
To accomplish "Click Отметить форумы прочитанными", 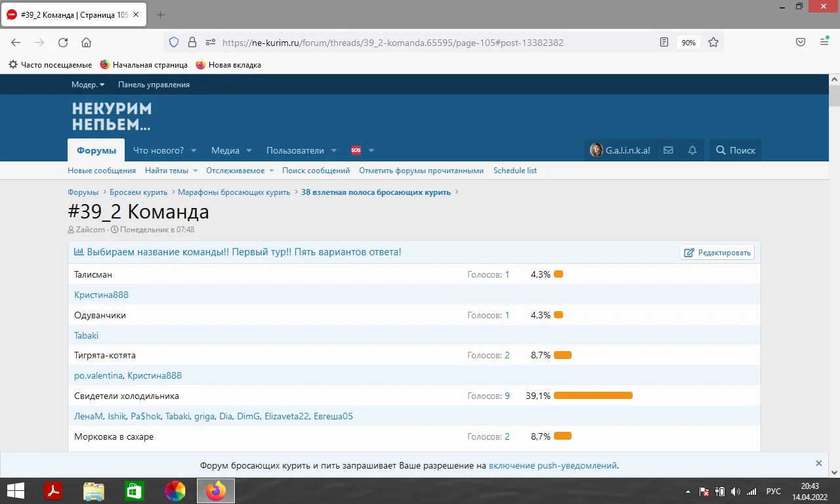I will click(x=421, y=171).
